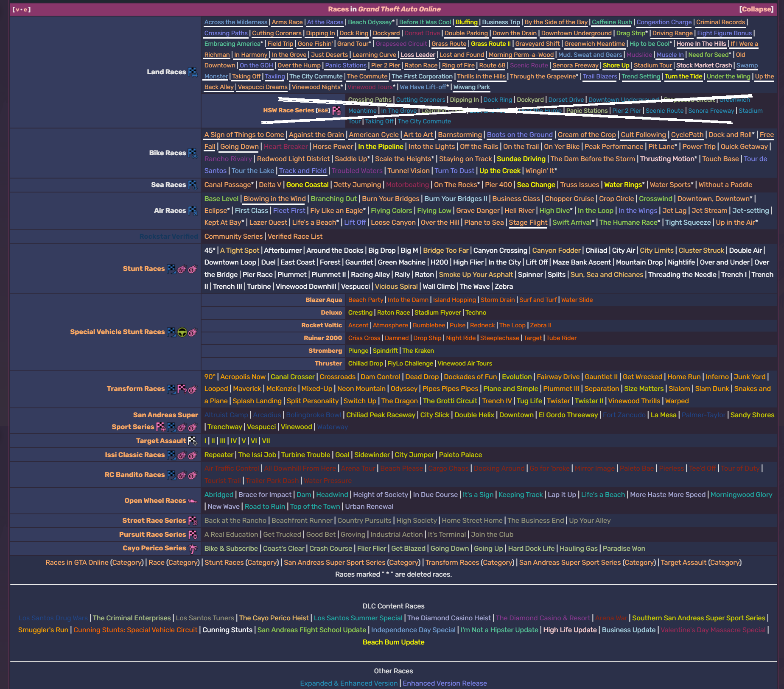Click the flaming wheel icon beside Issi Classic Races
The width and height of the screenshot is (784, 689).
[182, 455]
